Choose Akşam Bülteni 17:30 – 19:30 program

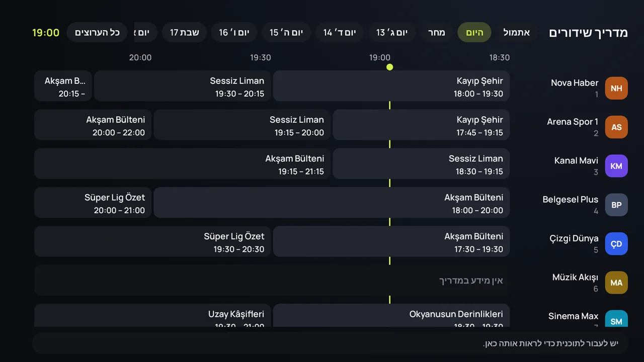(391, 241)
